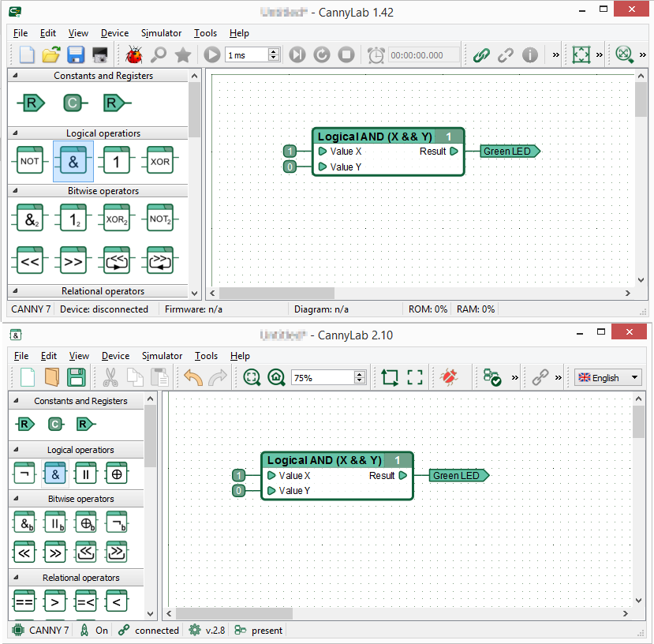
Task: Click Result output pin in CannyLab 2.10
Action: 402,475
